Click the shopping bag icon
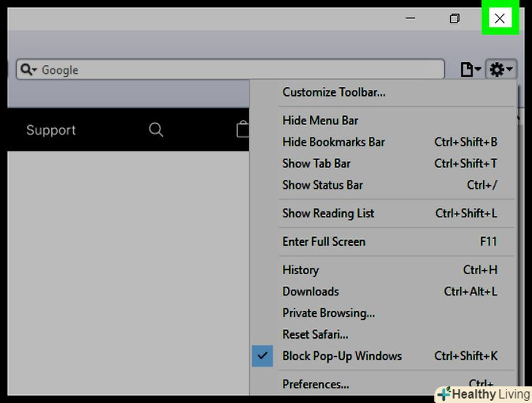This screenshot has height=403, width=532. pyautogui.click(x=243, y=129)
